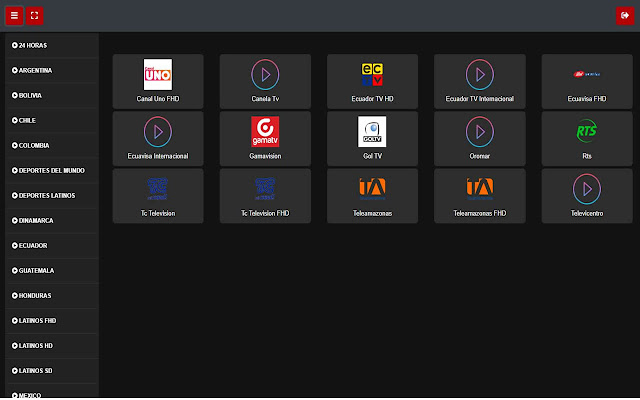
Task: Click the 'Teleamazonas' label
Action: pos(372,213)
